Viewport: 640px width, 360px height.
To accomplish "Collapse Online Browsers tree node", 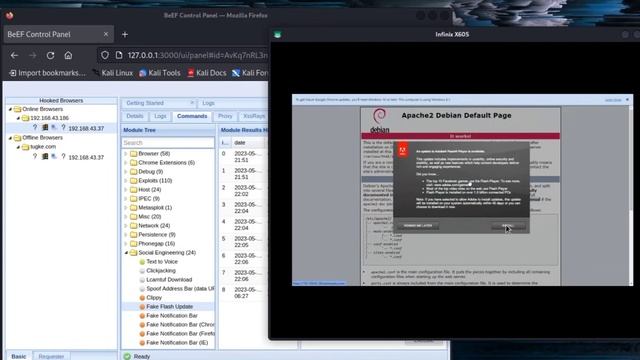I will 10,109.
